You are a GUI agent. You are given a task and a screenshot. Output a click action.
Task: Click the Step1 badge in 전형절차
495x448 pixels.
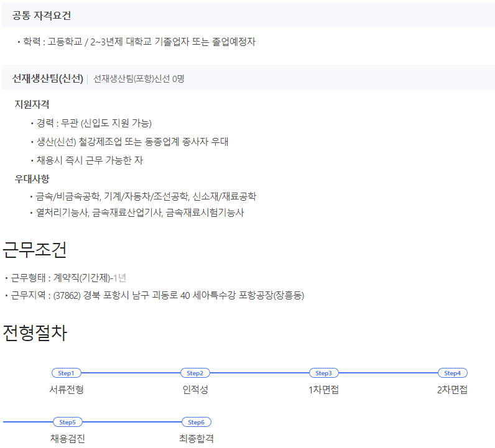pos(66,373)
